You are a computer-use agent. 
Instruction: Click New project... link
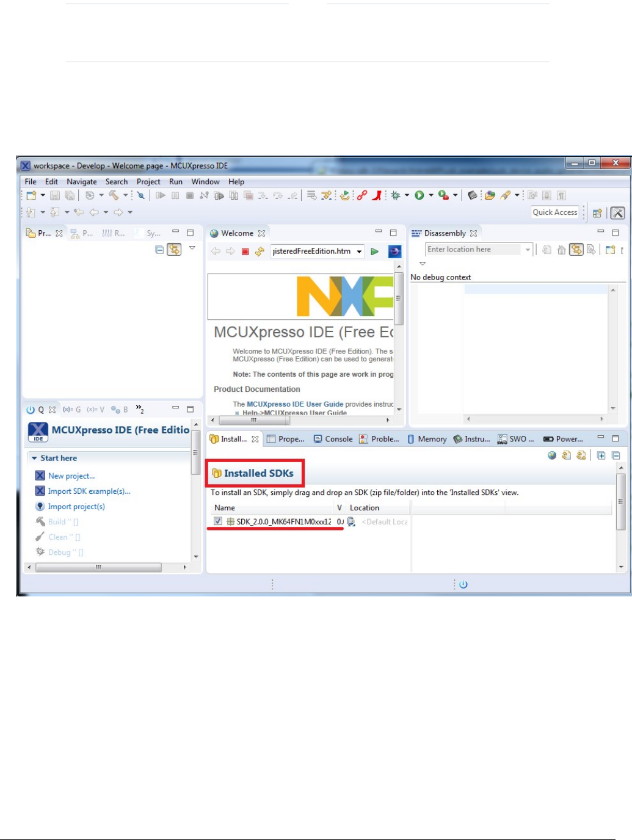point(71,476)
